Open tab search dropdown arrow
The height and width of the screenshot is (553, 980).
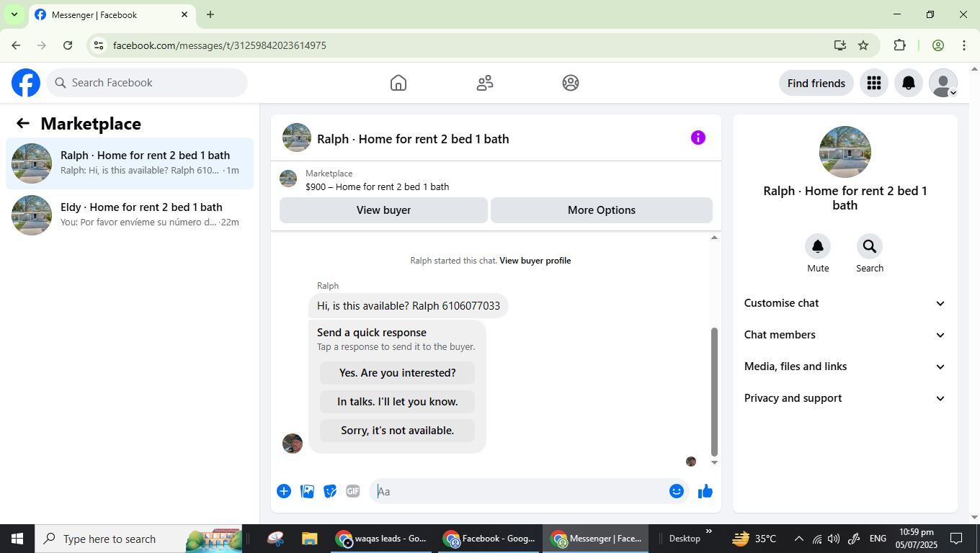tap(14, 14)
